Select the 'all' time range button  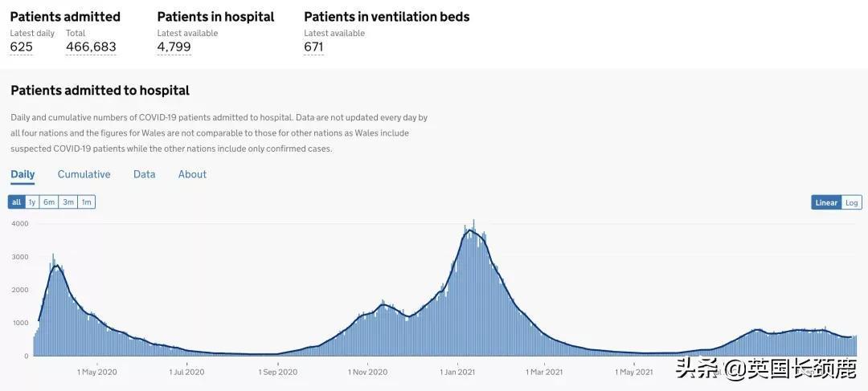pos(17,202)
